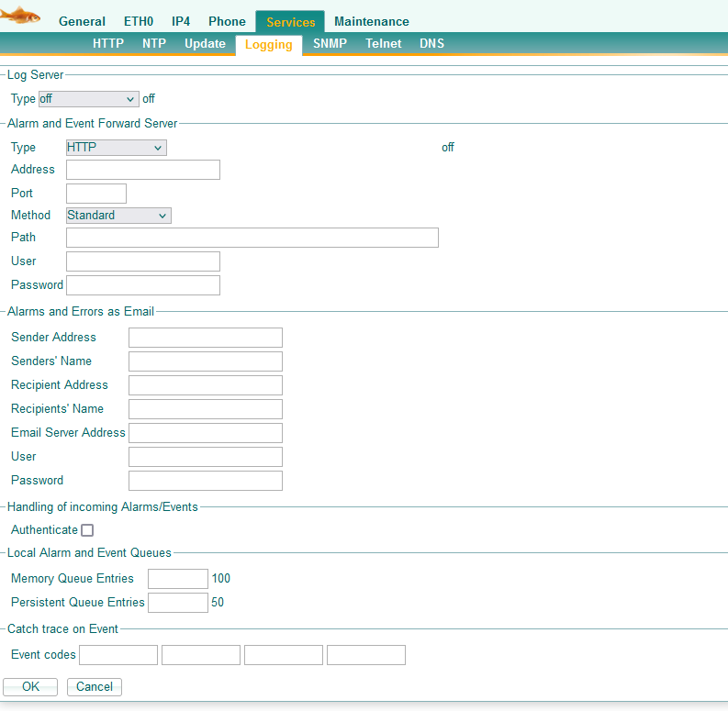Click the email User field
Image resolution: width=728 pixels, height=711 pixels.
pyautogui.click(x=206, y=457)
